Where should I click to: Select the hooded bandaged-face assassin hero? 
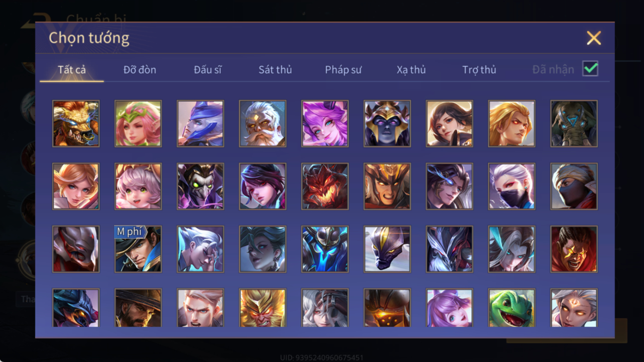(574, 186)
